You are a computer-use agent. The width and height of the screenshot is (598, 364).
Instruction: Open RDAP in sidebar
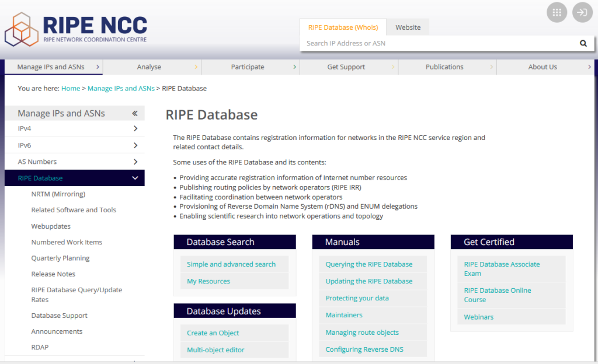40,348
